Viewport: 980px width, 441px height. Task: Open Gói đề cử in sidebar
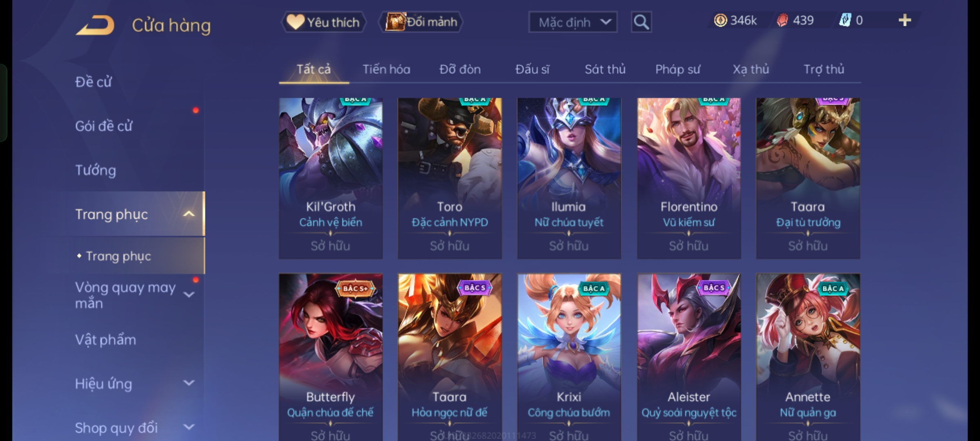[x=104, y=126]
